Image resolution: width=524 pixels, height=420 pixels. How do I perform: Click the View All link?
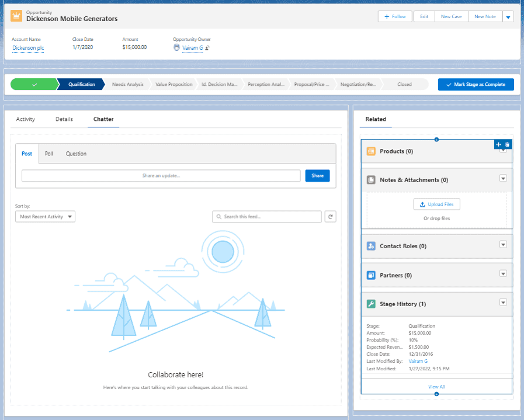[436, 387]
